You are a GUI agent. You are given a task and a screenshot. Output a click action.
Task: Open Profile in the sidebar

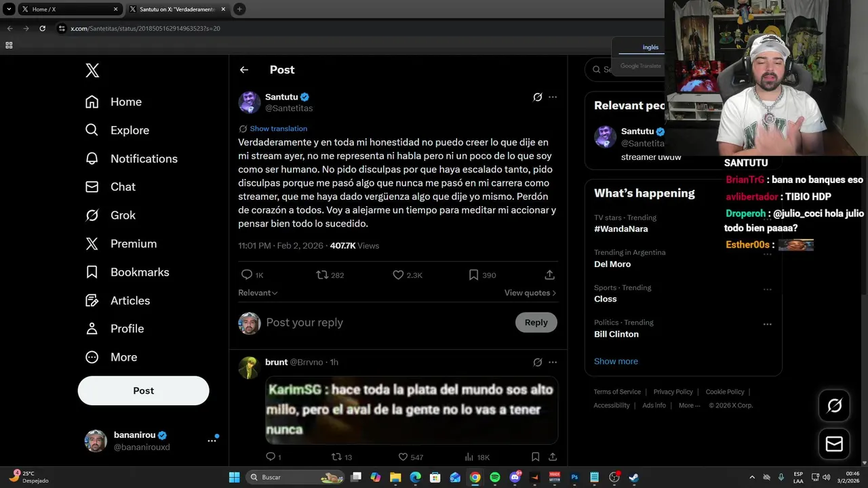114,328
